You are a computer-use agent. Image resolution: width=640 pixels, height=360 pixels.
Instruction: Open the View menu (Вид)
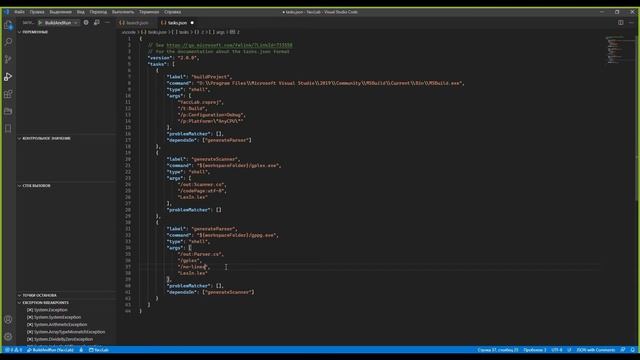81,12
